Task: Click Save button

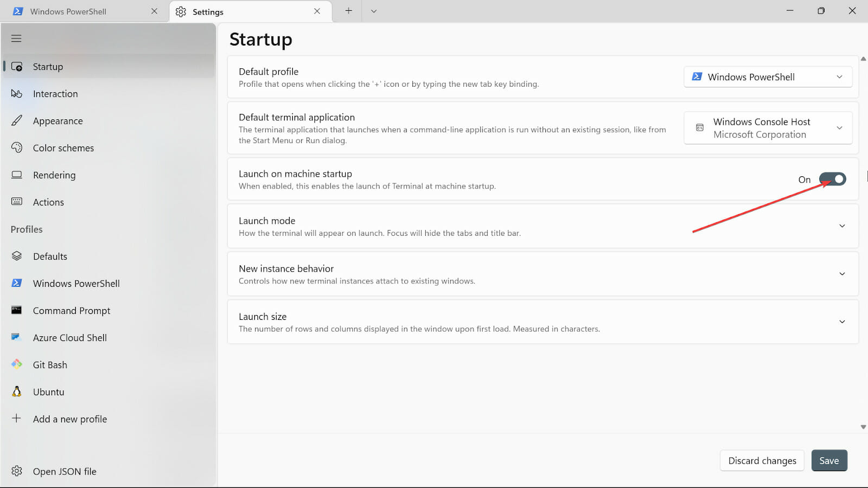Action: 829,460
